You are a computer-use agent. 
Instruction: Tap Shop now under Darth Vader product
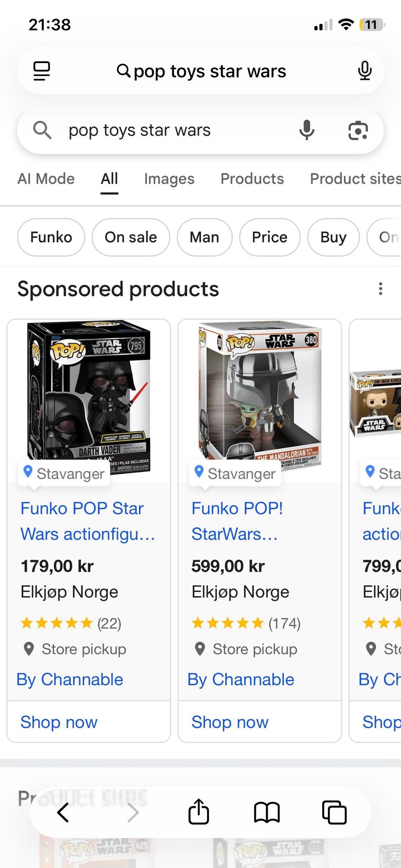click(59, 722)
